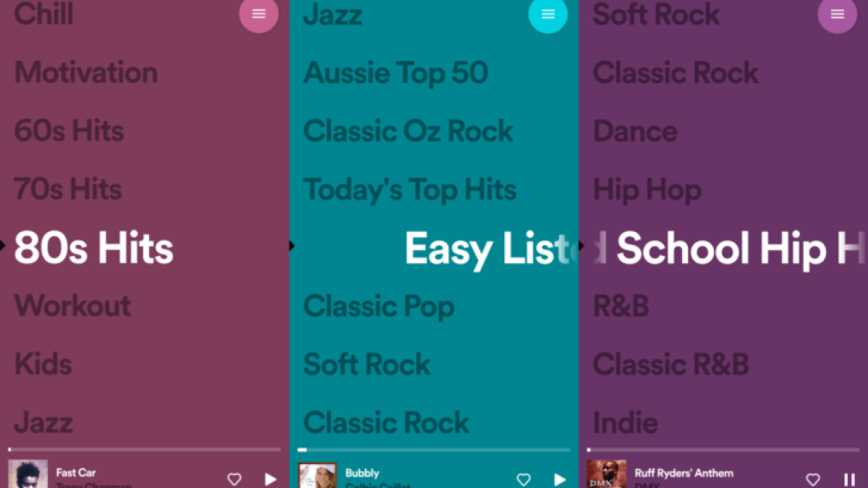
Task: Open hamburger menu on the purple Soft Rock panel
Action: 837,14
